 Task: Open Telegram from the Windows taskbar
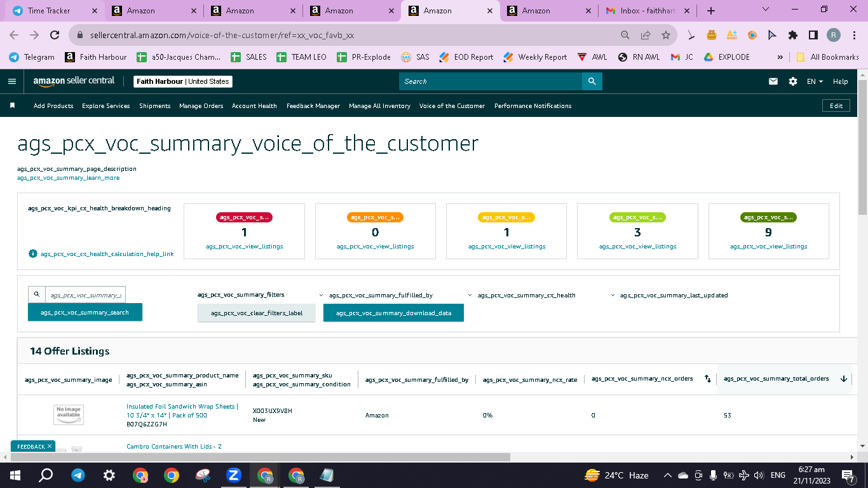(x=78, y=475)
